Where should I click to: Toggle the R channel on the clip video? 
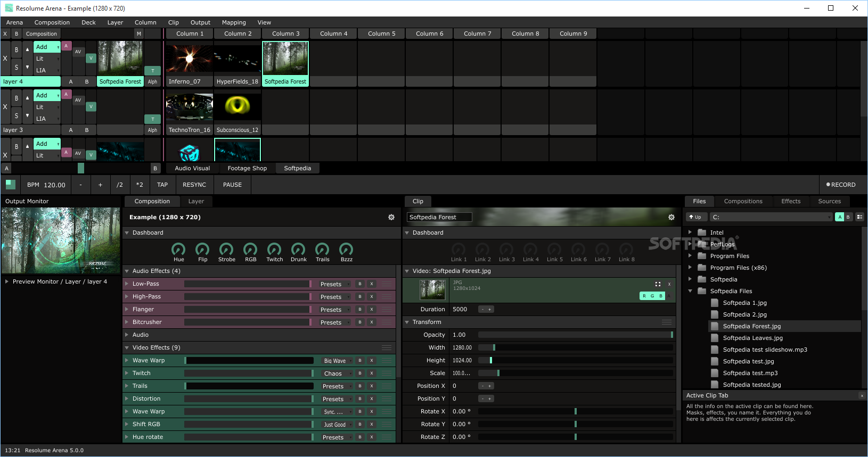click(x=644, y=296)
